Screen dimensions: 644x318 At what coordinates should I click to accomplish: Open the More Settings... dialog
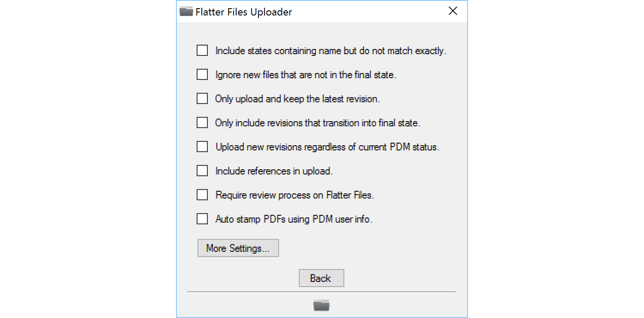238,248
